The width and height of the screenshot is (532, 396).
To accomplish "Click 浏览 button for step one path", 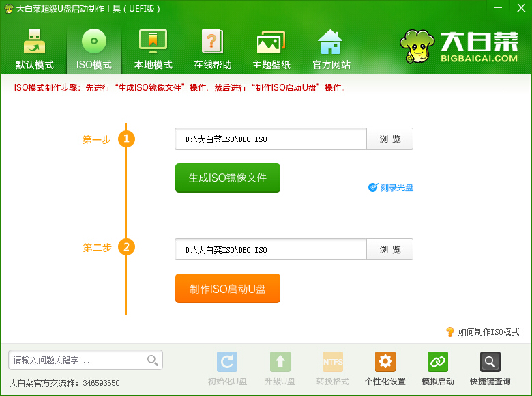I will point(390,139).
